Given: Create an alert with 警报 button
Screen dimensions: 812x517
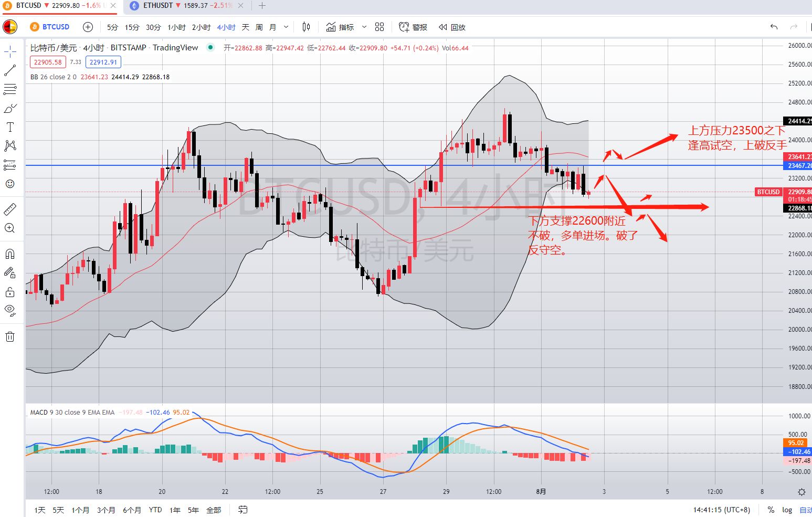Looking at the screenshot, I should (x=413, y=27).
